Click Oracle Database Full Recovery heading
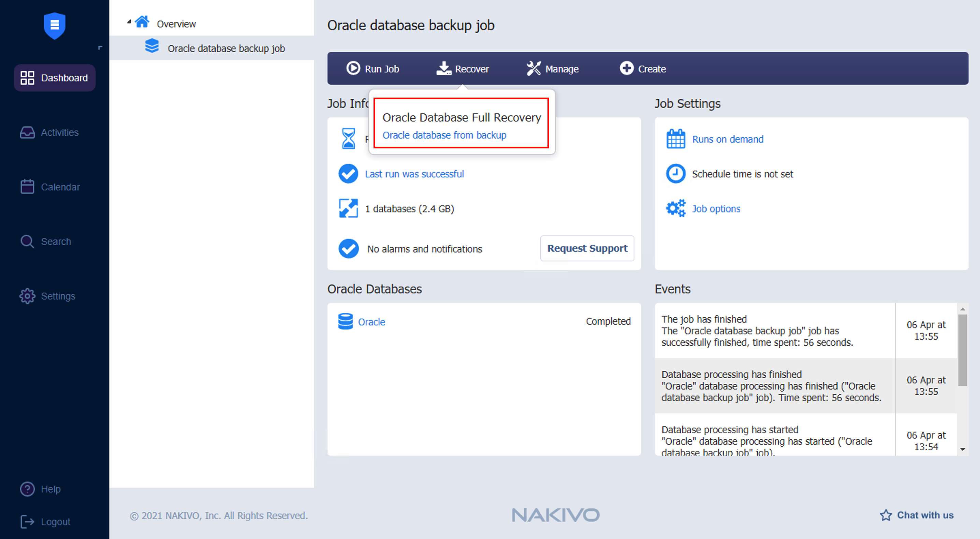 click(462, 117)
